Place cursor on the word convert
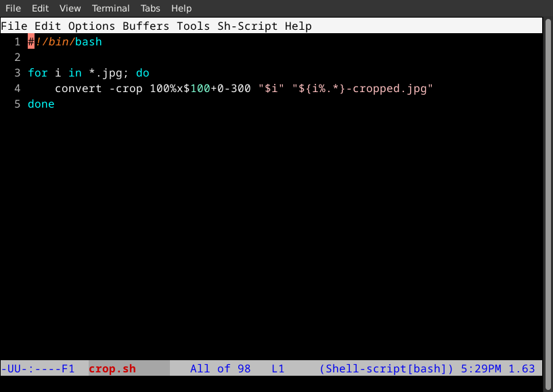The width and height of the screenshot is (553, 392). tap(79, 88)
